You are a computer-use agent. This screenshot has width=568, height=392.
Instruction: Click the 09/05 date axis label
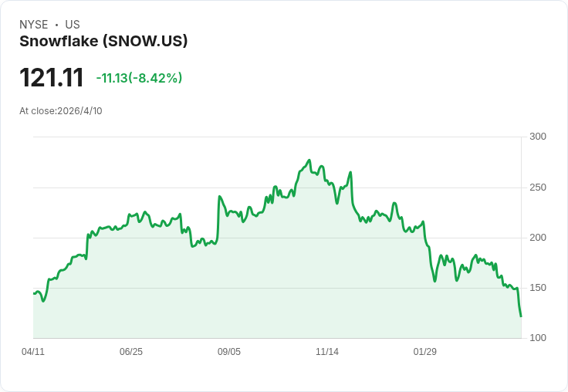click(x=229, y=351)
